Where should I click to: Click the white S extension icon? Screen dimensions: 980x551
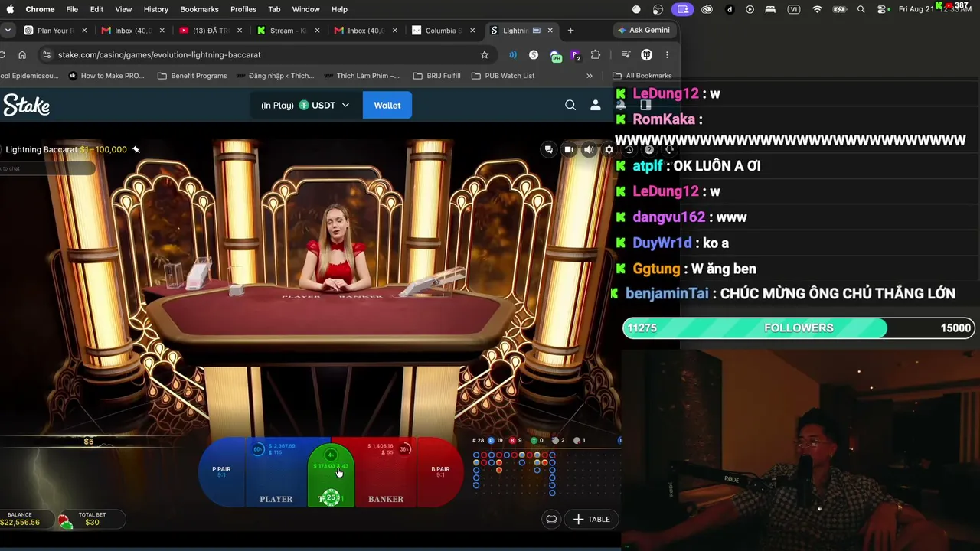pyautogui.click(x=534, y=54)
